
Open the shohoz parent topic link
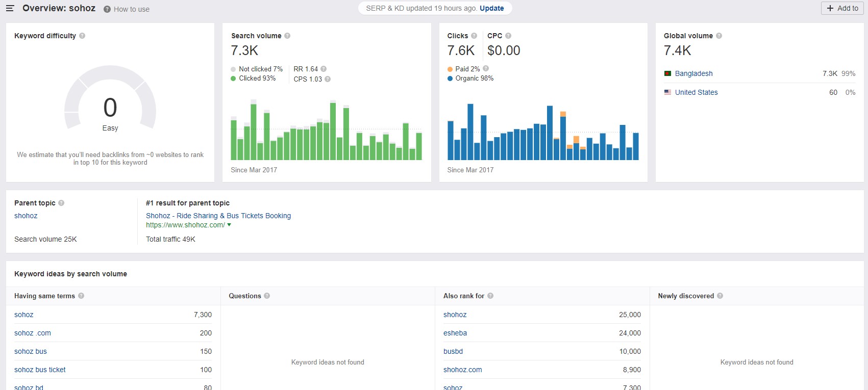26,216
